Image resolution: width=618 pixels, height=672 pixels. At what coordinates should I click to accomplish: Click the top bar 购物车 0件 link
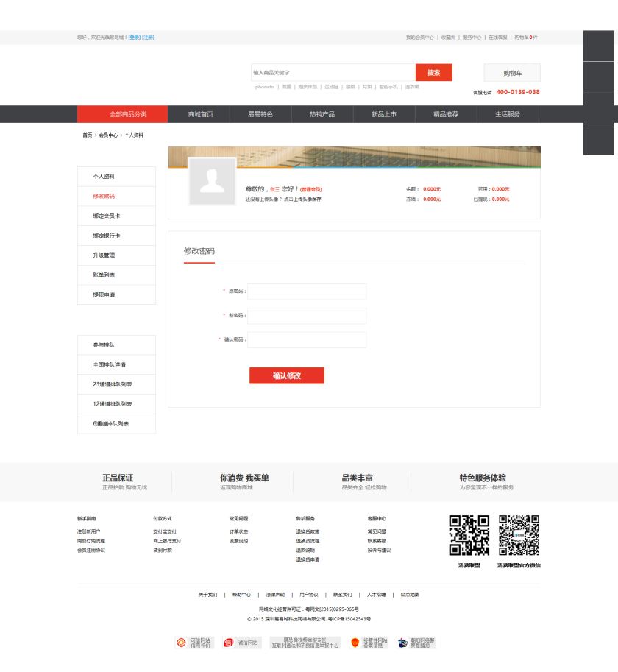[x=526, y=38]
